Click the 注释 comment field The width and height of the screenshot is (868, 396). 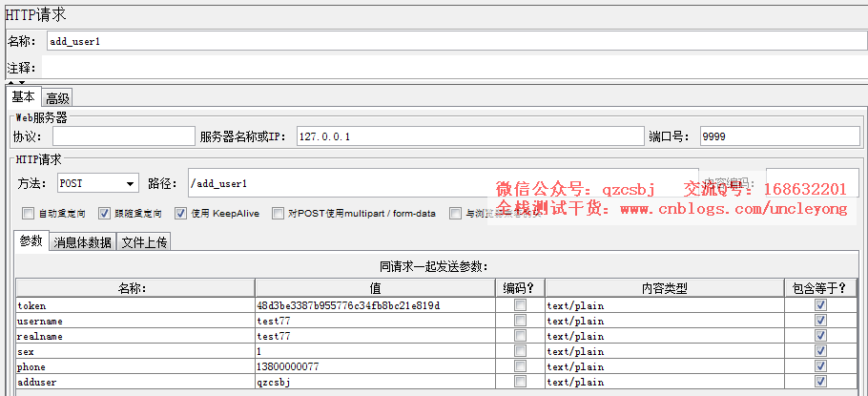tap(454, 67)
